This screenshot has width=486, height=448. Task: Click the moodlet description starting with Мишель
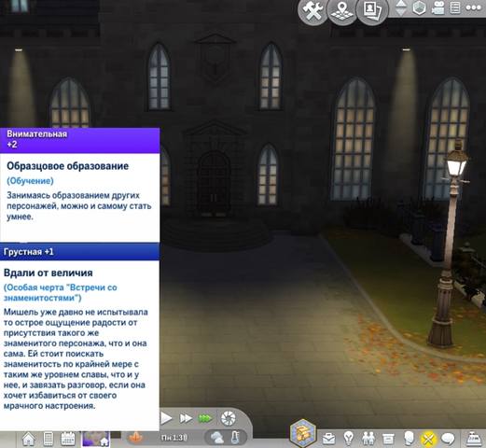(76, 358)
